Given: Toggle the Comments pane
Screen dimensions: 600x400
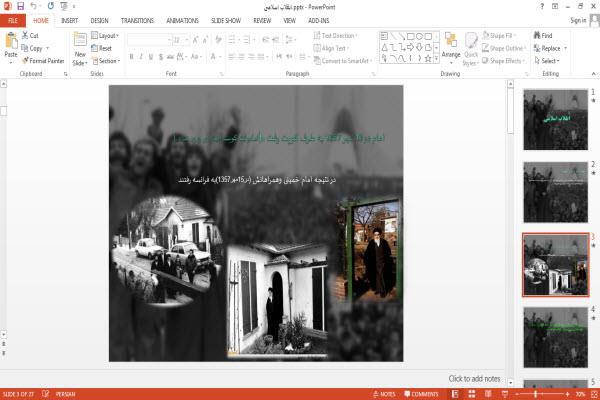Looking at the screenshot, I should click(421, 394).
